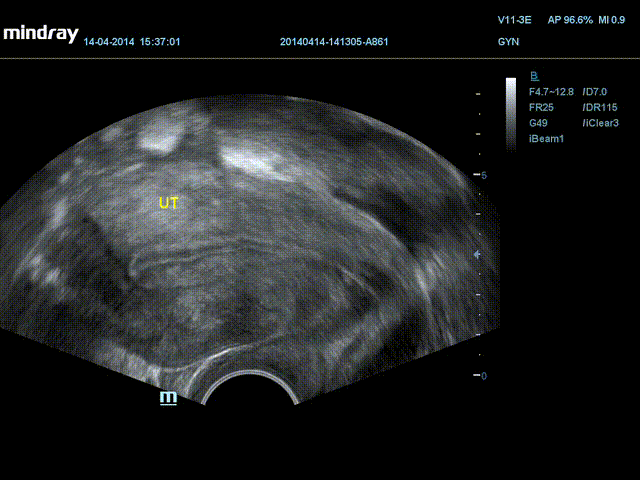Click the patient ID 20140414-141305-A861
Image resolution: width=640 pixels, height=480 pixels.
pyautogui.click(x=333, y=43)
